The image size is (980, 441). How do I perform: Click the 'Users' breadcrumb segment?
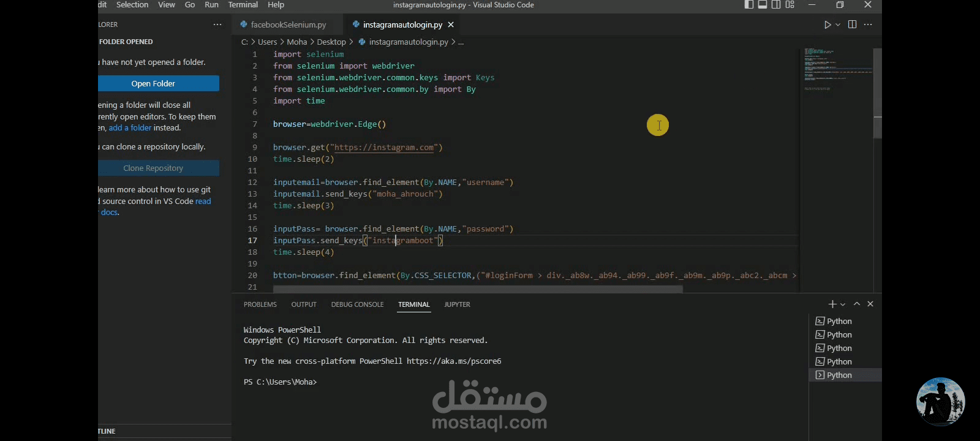267,42
